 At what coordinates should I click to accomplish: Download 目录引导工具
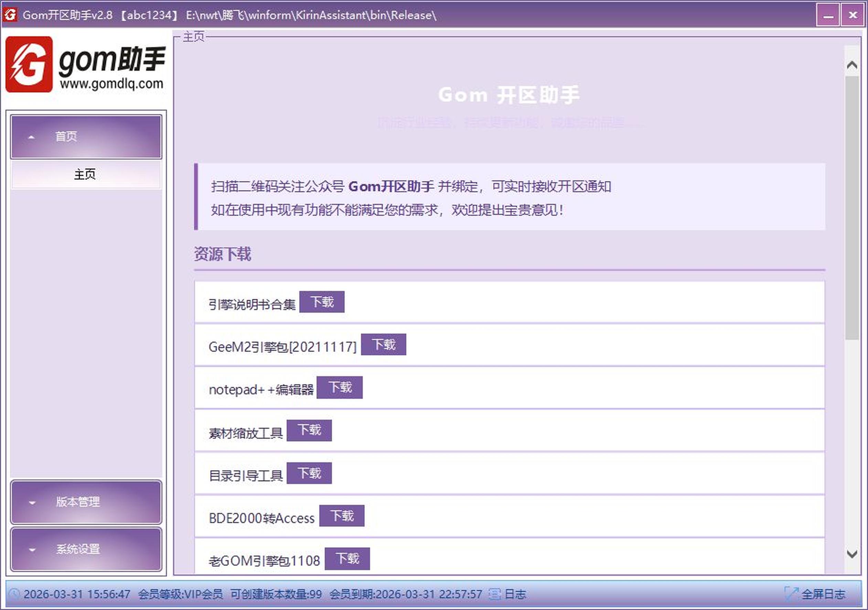click(309, 473)
